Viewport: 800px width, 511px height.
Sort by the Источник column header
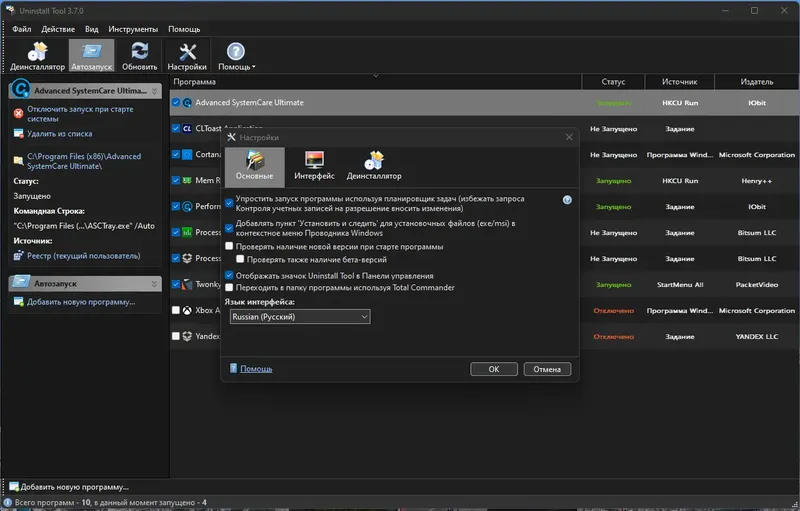(680, 82)
